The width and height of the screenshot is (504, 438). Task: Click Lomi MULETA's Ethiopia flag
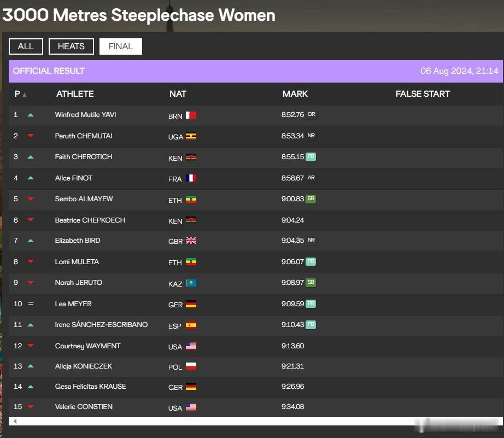[x=191, y=262]
